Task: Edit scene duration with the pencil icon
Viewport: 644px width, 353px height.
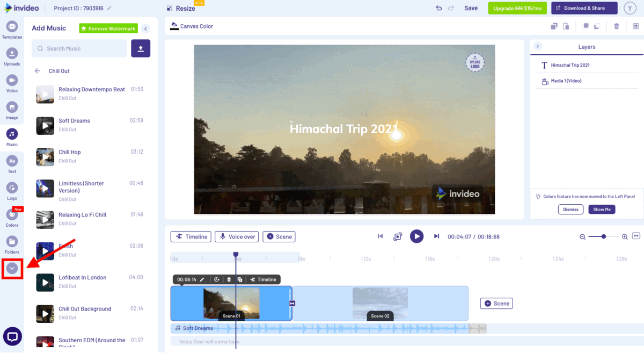Action: [x=202, y=279]
